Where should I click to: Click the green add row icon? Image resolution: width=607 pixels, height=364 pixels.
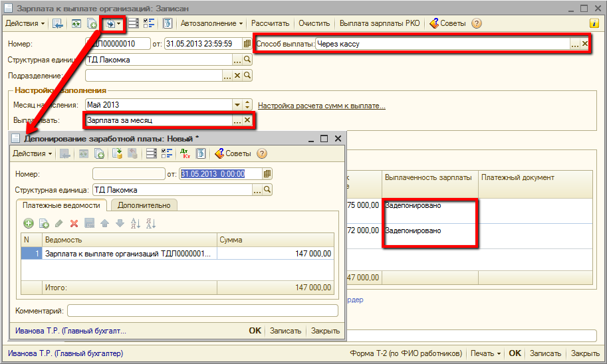point(28,224)
